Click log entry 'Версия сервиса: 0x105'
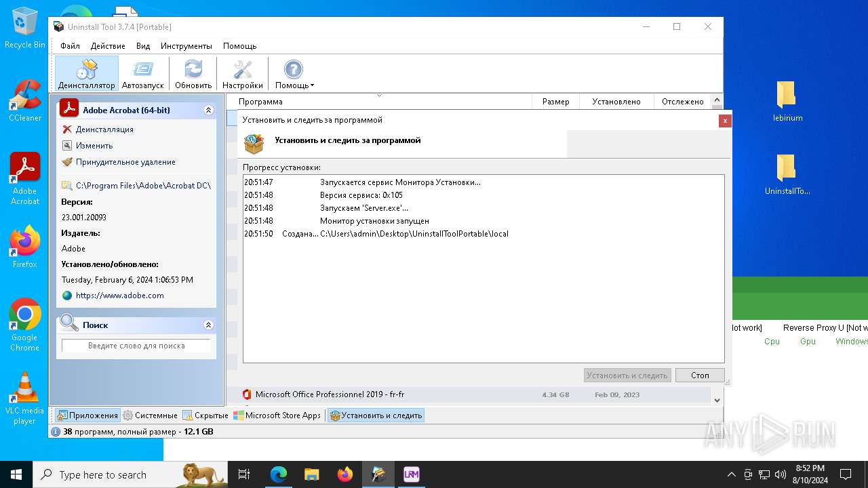 (x=361, y=195)
